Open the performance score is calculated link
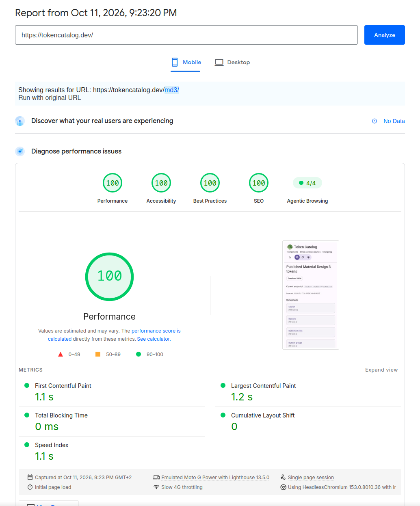The image size is (420, 506). (114, 335)
